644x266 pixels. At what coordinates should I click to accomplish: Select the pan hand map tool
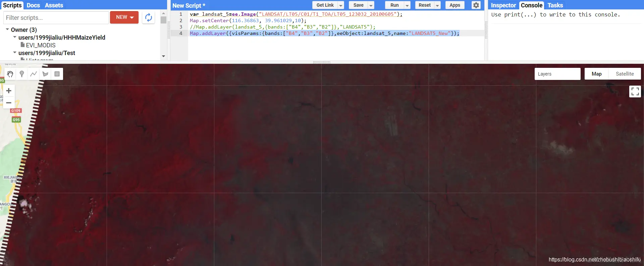coord(10,74)
